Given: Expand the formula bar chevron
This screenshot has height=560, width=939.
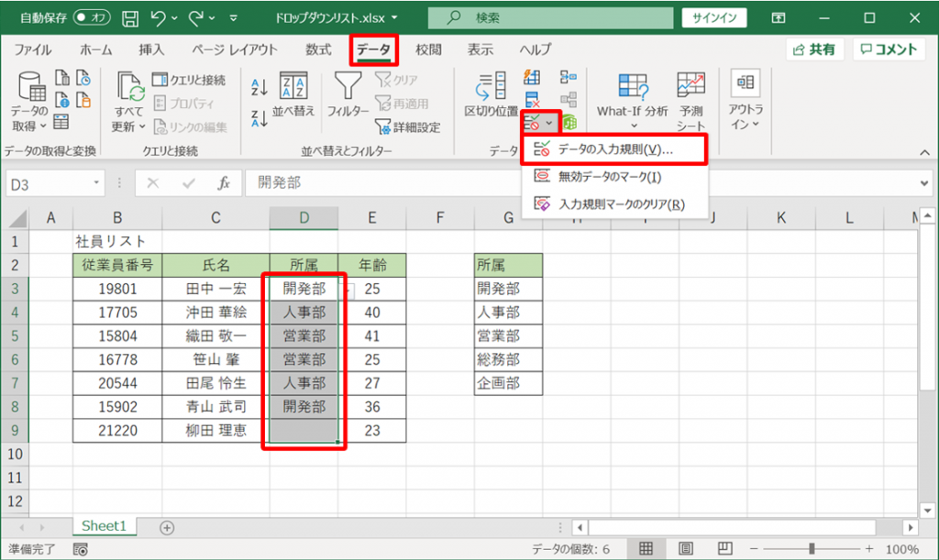Looking at the screenshot, I should tap(924, 183).
